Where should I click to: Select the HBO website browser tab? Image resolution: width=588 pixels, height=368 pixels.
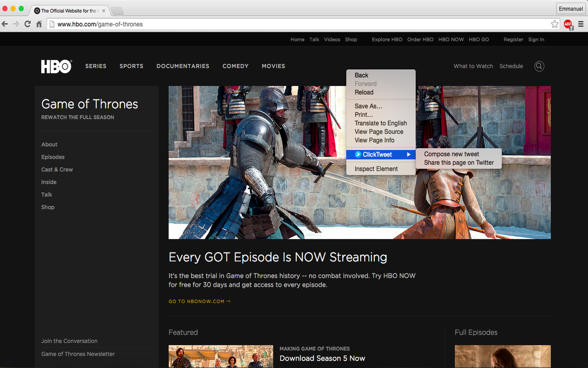pyautogui.click(x=69, y=11)
